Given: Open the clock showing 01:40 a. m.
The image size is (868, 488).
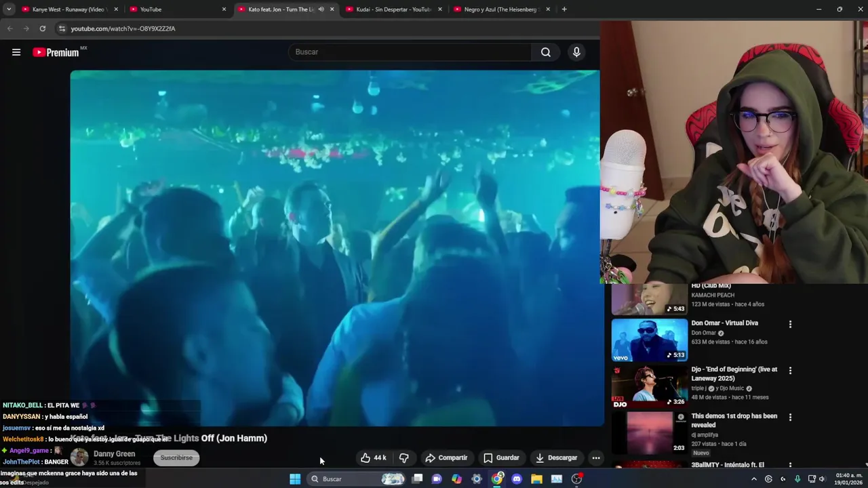Looking at the screenshot, I should tap(848, 479).
